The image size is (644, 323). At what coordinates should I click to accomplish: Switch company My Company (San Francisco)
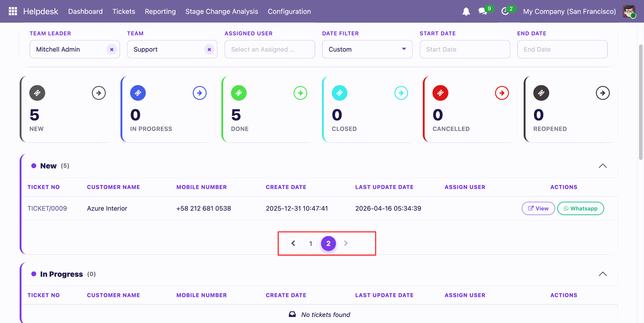click(570, 11)
